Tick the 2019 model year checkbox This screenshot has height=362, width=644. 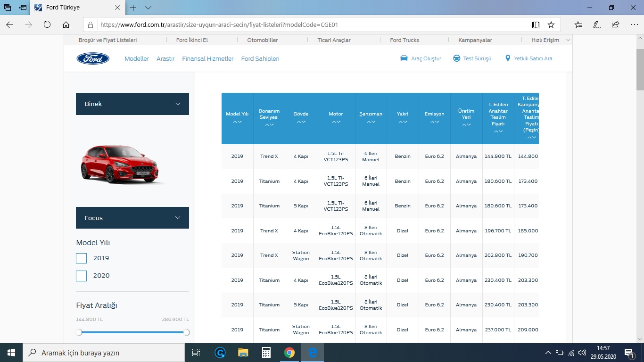(x=81, y=258)
